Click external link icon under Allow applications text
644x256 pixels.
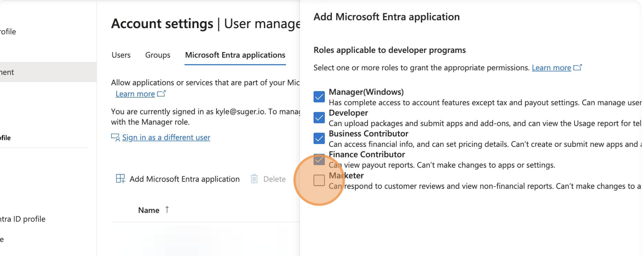point(162,94)
